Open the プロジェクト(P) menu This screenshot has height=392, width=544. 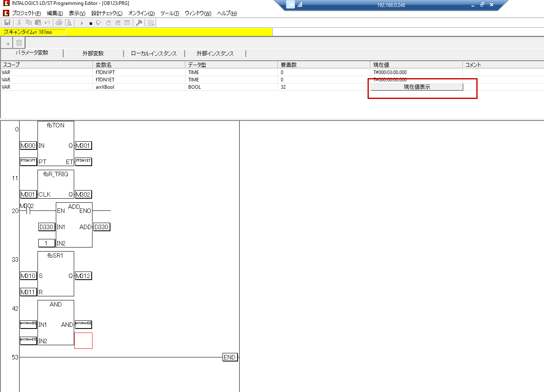26,13
